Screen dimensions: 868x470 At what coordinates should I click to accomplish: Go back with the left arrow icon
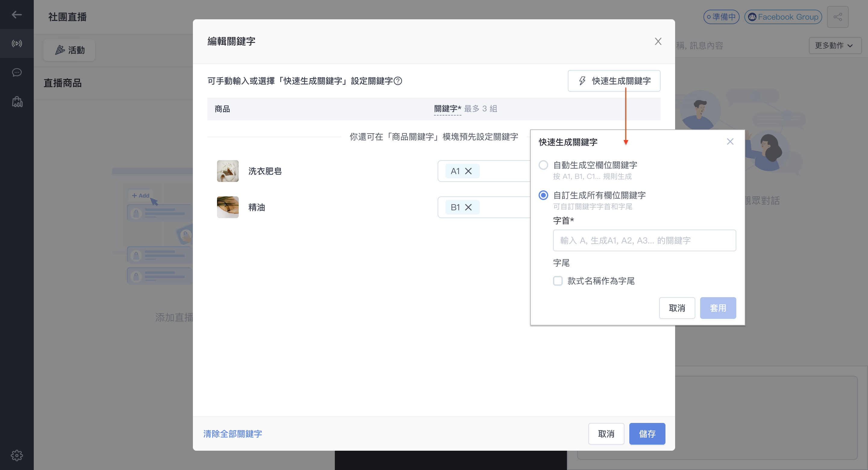[17, 14]
